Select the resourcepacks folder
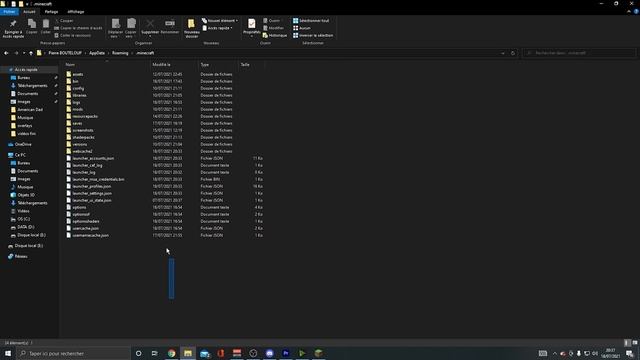 pyautogui.click(x=85, y=116)
